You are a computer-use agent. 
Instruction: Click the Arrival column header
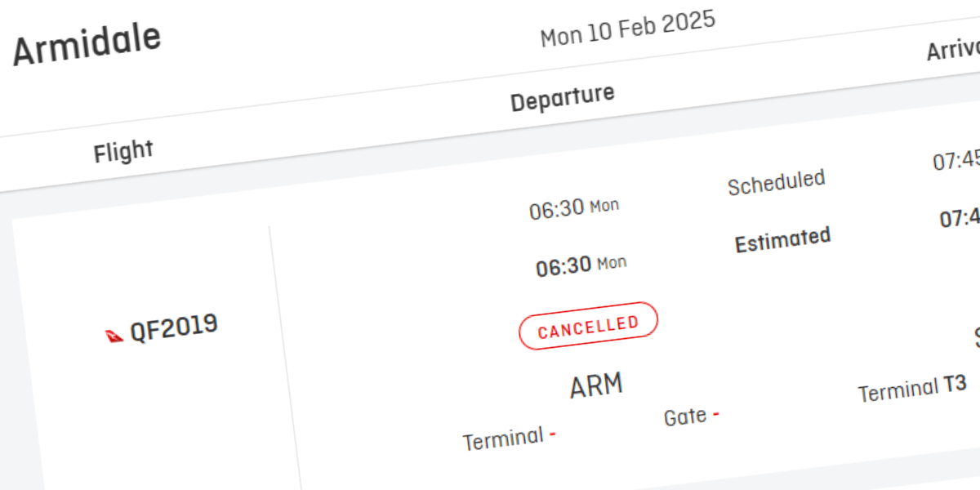(x=953, y=50)
